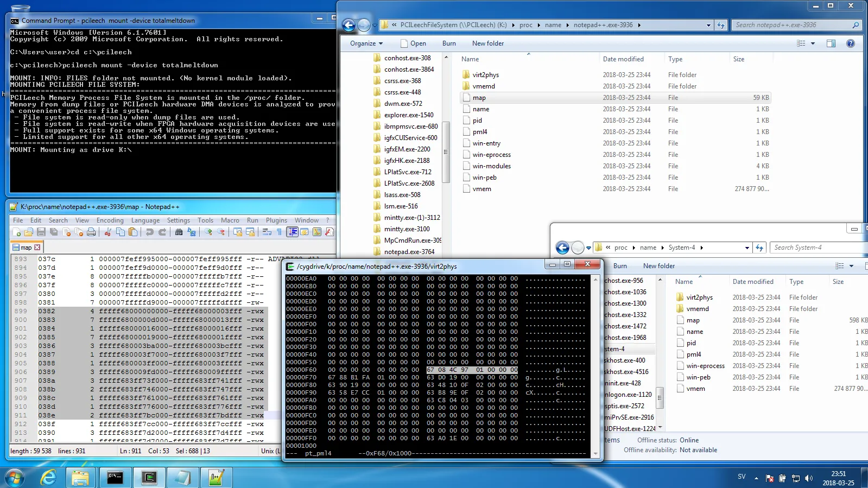This screenshot has height=488, width=868.
Task: Select the win-modules file in the list
Action: [x=491, y=166]
